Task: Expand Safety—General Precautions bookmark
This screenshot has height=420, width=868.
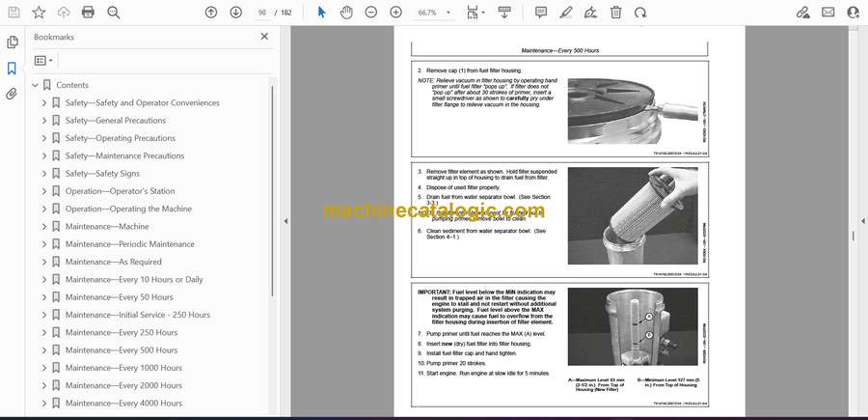Action: click(x=44, y=121)
